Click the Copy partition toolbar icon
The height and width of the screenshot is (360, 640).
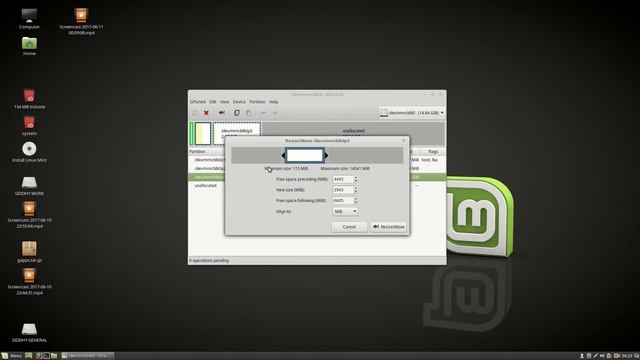point(237,113)
